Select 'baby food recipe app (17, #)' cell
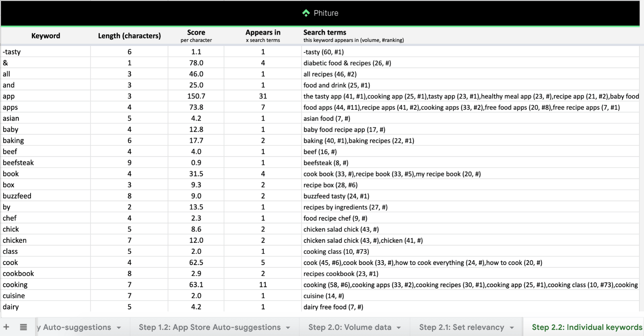644x336 pixels. tap(470, 129)
